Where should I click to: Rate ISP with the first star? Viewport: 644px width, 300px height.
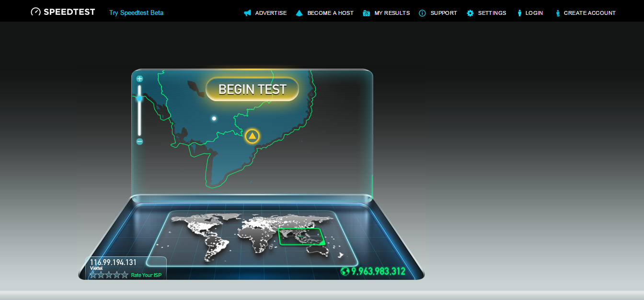(x=93, y=275)
